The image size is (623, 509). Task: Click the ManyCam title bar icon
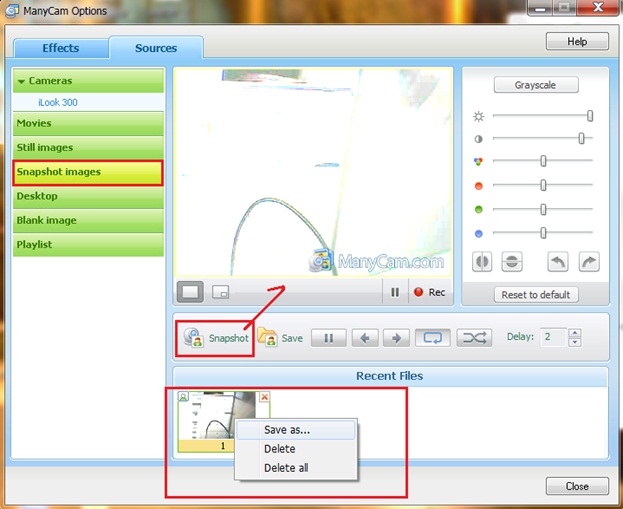(x=12, y=11)
